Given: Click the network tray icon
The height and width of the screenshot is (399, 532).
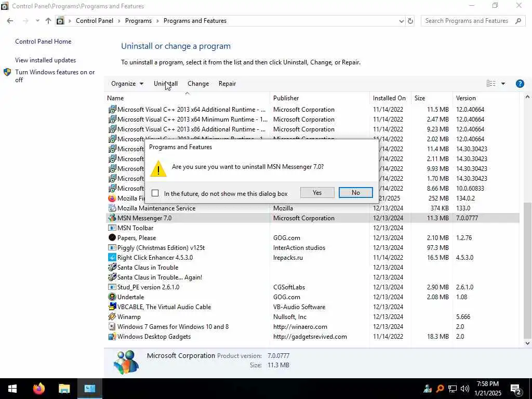Looking at the screenshot, I should click(453, 389).
